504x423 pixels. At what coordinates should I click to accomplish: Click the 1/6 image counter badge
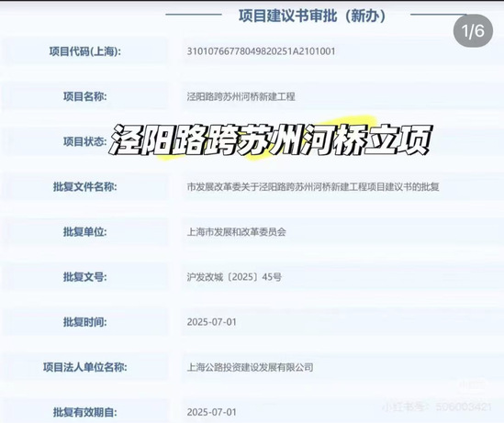click(x=473, y=31)
